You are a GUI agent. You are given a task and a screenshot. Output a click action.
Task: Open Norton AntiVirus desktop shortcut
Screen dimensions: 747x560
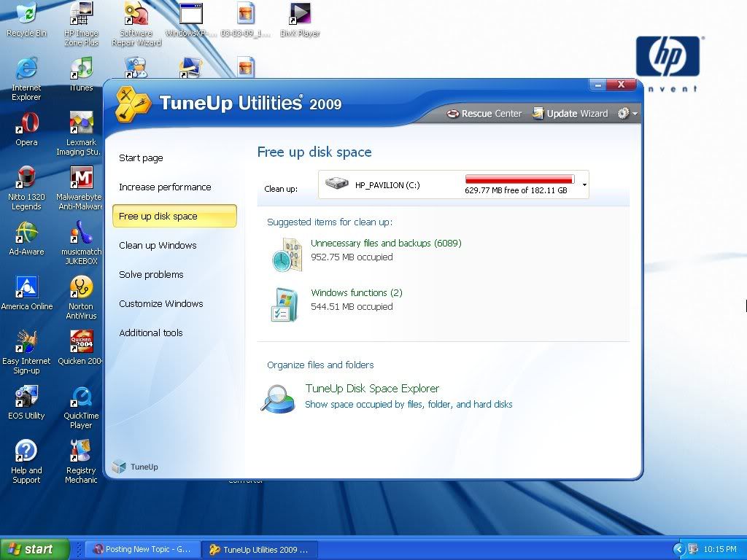81,297
